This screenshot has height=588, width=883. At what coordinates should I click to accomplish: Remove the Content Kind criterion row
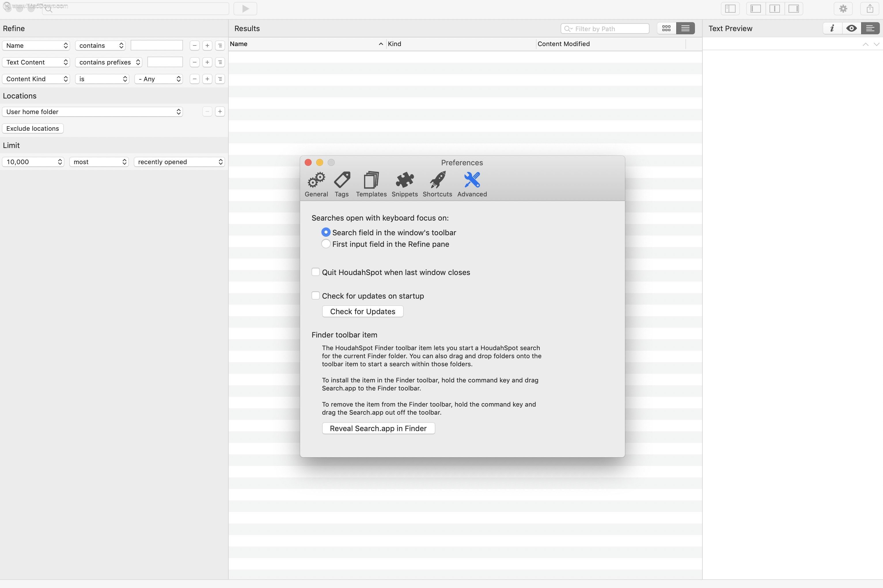194,79
